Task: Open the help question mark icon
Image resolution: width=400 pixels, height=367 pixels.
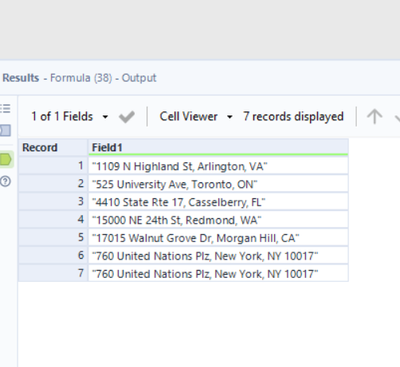Action: coord(6,181)
